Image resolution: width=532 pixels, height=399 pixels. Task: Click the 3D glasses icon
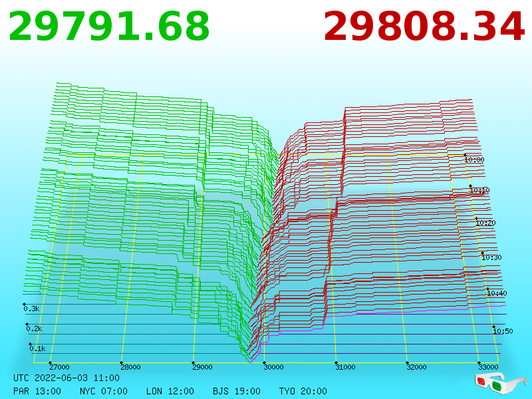click(x=500, y=384)
